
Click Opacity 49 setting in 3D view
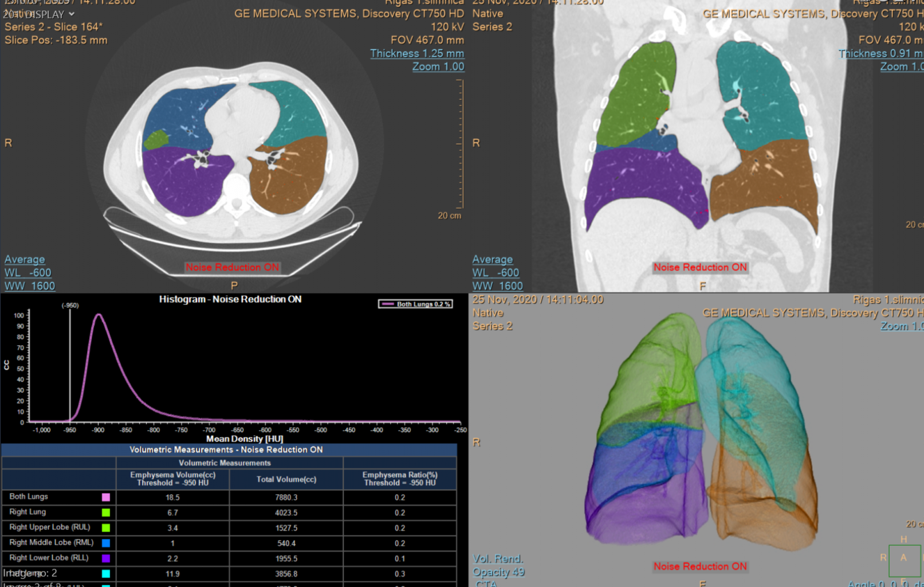point(498,572)
